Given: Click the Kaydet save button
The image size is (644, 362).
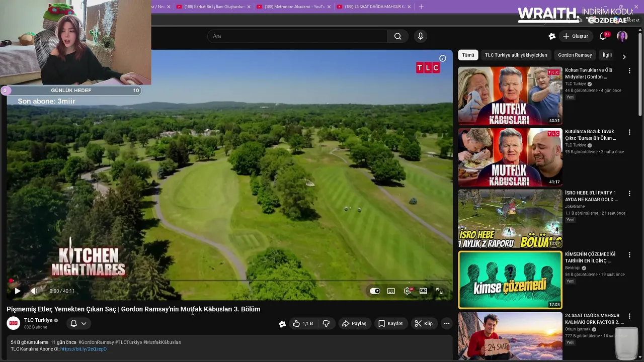Looking at the screenshot, I should (390, 324).
